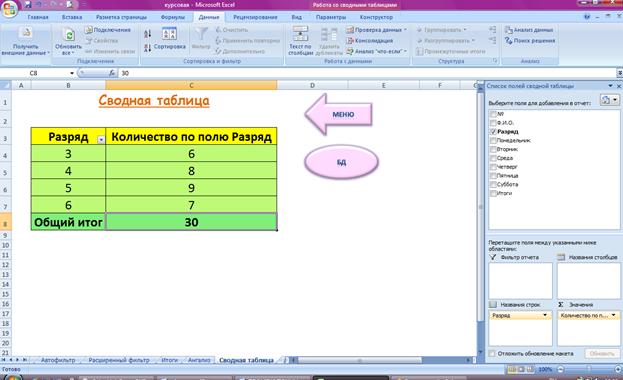Click the БД oval button
The height and width of the screenshot is (380, 623).
341,162
